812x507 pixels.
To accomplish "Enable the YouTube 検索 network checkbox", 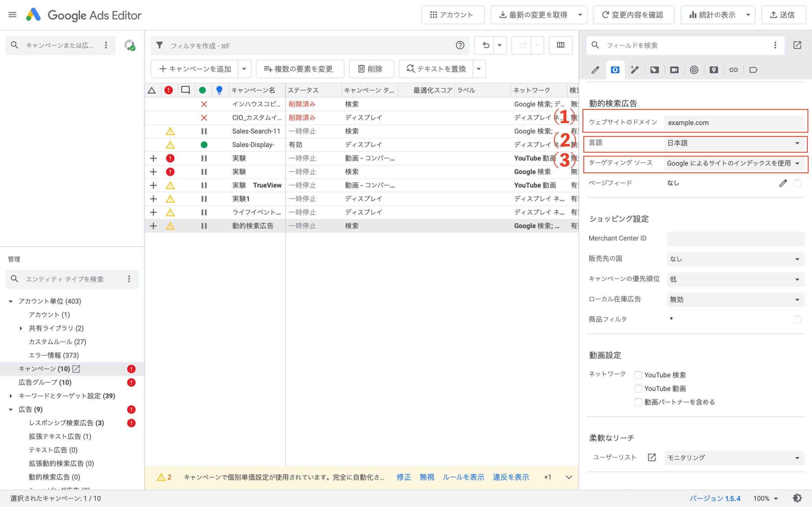I will click(638, 375).
